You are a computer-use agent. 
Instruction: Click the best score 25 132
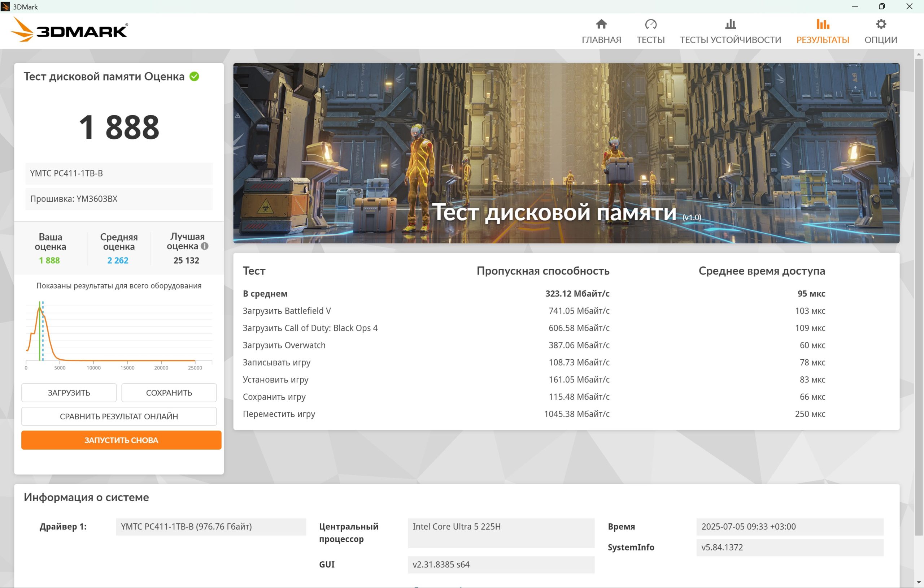(186, 260)
